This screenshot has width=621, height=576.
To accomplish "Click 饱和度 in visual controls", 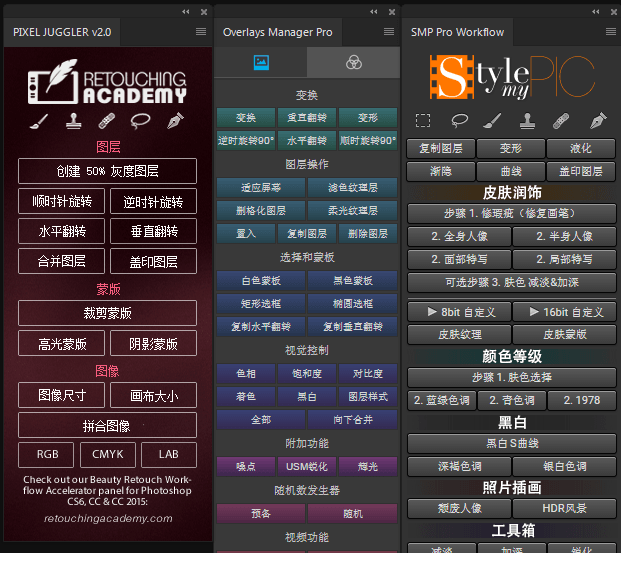I will coord(307,374).
